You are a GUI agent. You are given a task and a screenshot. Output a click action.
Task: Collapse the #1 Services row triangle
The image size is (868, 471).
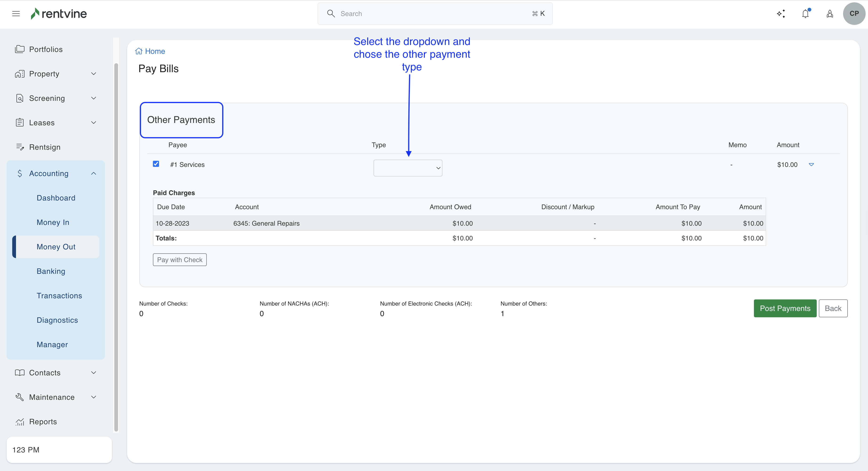(811, 165)
